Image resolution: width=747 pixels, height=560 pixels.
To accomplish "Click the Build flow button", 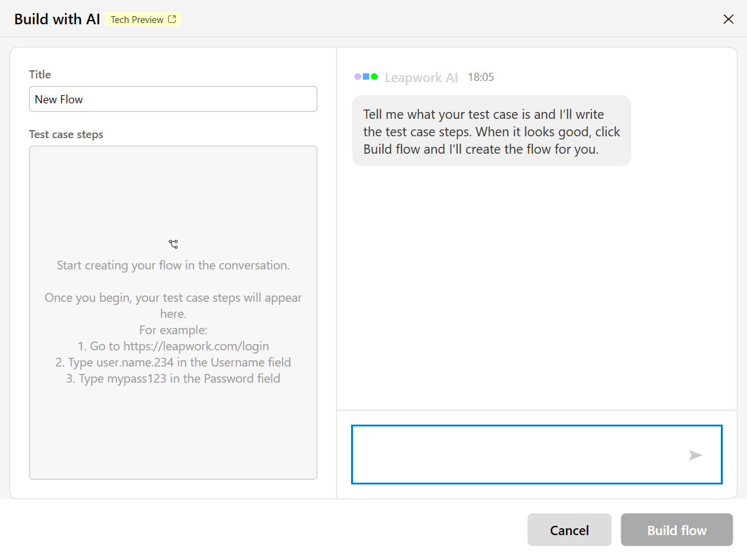I will pos(677,530).
